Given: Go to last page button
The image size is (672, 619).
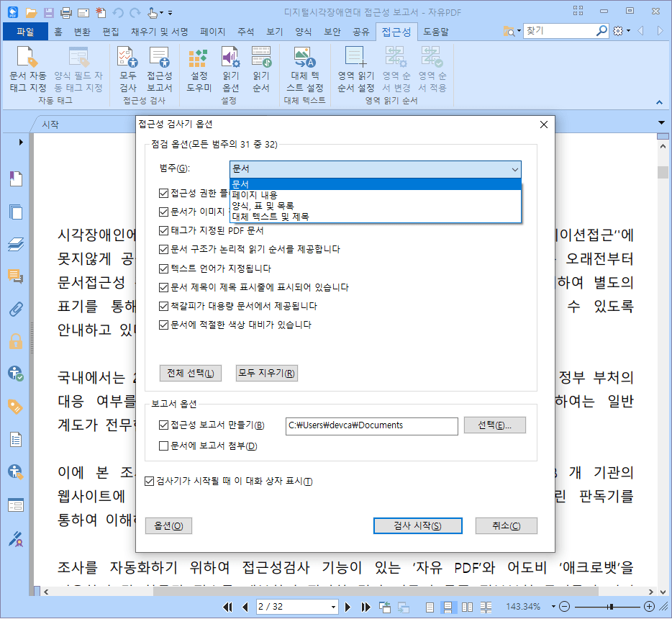Looking at the screenshot, I should pos(365,607).
